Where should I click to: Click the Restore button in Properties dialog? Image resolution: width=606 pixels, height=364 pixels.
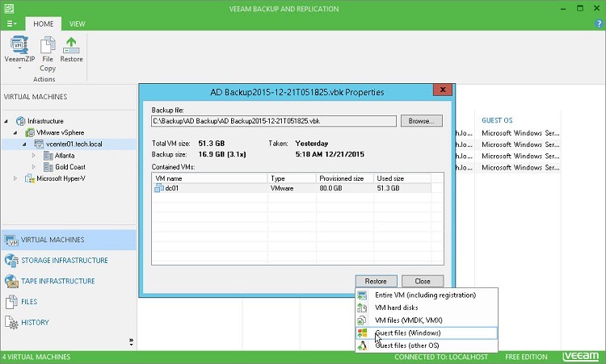tap(376, 282)
